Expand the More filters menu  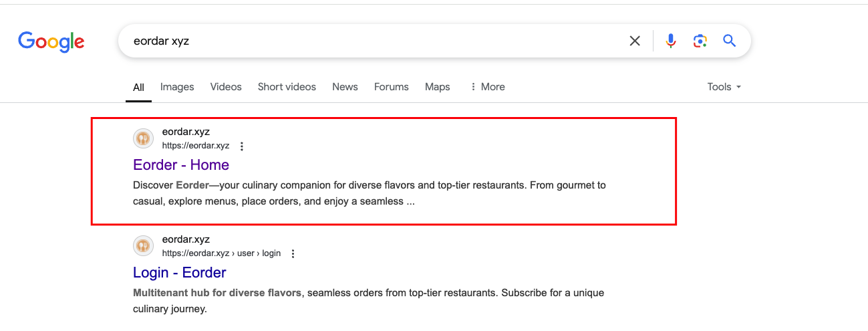pos(488,87)
